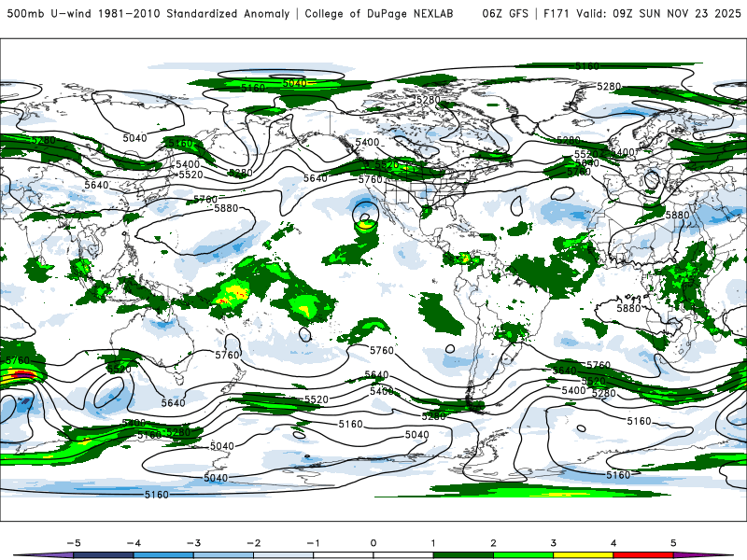Select the '06Z GFS' model run text
This screenshot has width=747, height=560.
point(505,14)
